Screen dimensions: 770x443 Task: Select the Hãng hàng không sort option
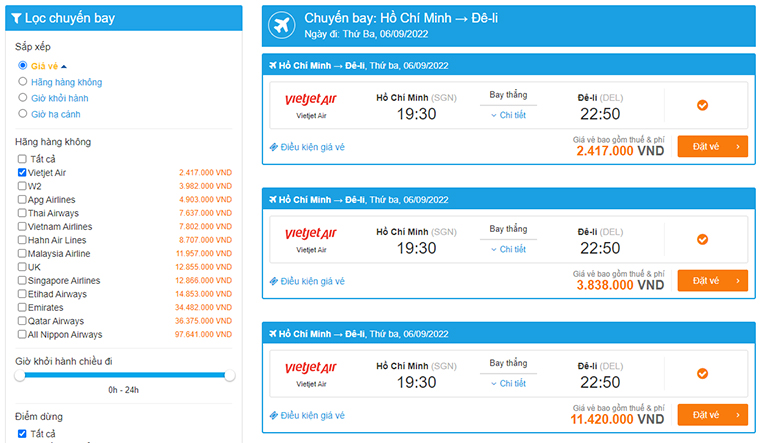[23, 82]
